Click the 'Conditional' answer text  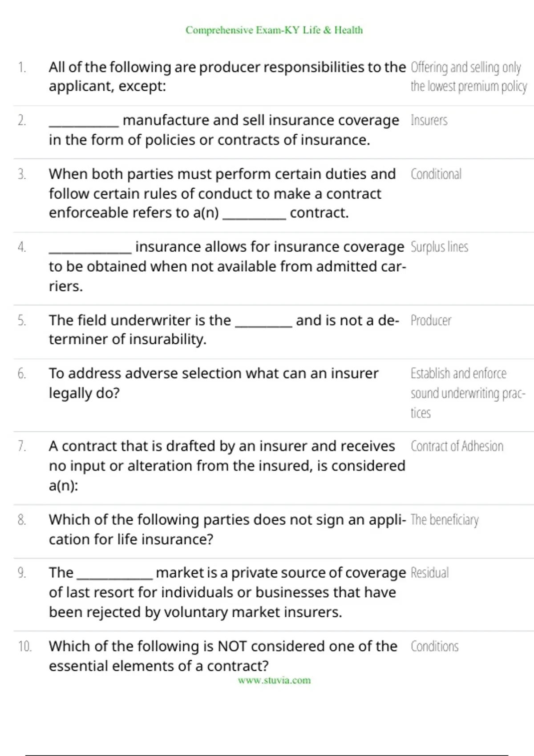[x=436, y=174]
